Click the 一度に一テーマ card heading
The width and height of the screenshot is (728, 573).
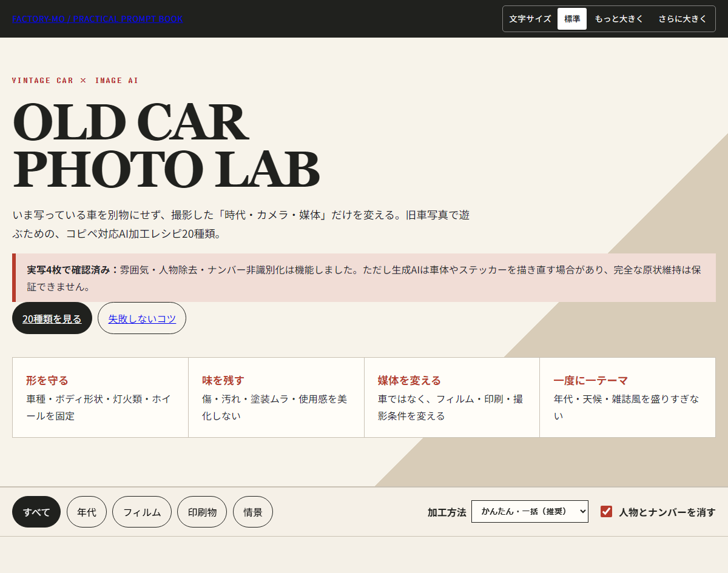[590, 380]
